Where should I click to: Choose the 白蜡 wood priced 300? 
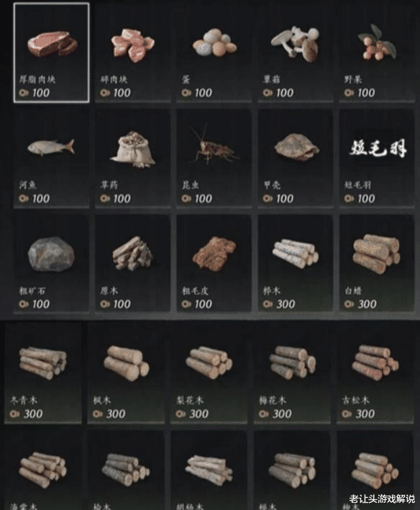[x=377, y=264]
